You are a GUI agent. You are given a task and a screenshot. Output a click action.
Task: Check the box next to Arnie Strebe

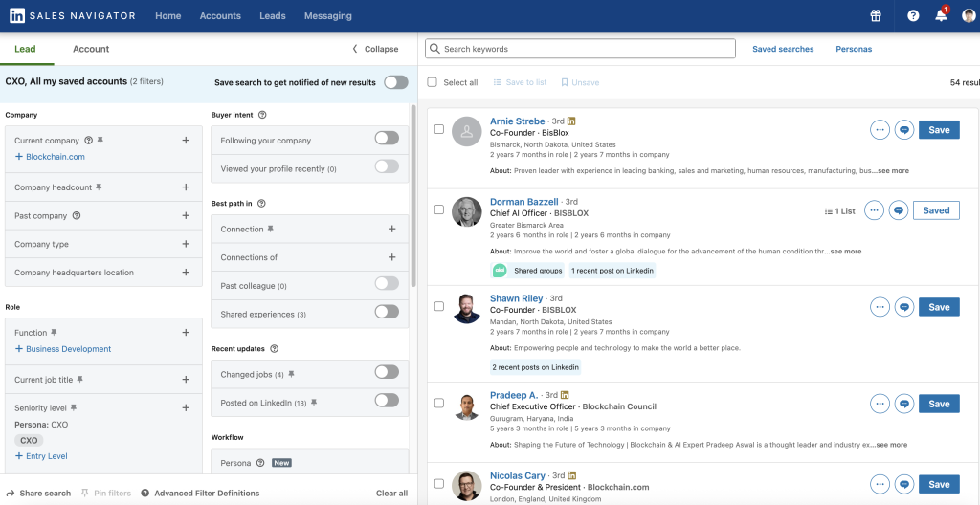(439, 129)
